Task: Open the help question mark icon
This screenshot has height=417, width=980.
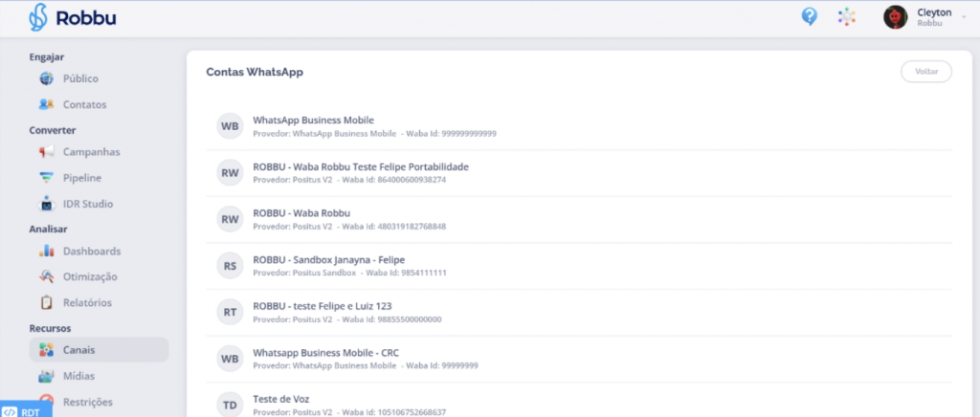Action: (x=810, y=16)
